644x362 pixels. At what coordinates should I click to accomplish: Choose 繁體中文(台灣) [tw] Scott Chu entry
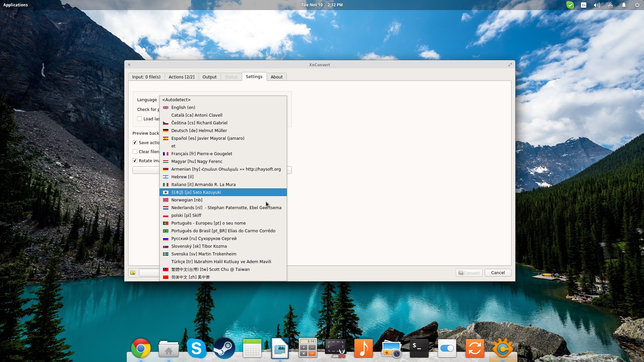pyautogui.click(x=223, y=269)
